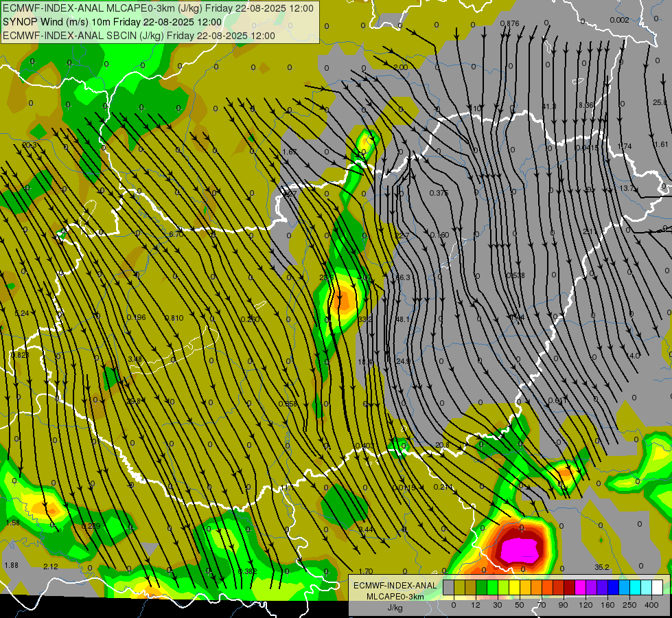Pick the dark red legend swatch
The width and height of the screenshot is (672, 618).
pos(570,587)
